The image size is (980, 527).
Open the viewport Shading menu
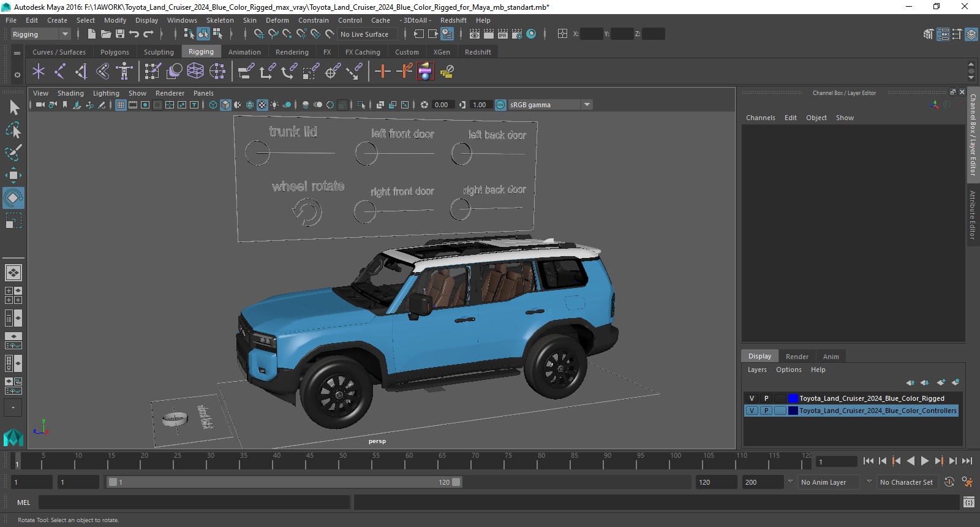[x=70, y=93]
